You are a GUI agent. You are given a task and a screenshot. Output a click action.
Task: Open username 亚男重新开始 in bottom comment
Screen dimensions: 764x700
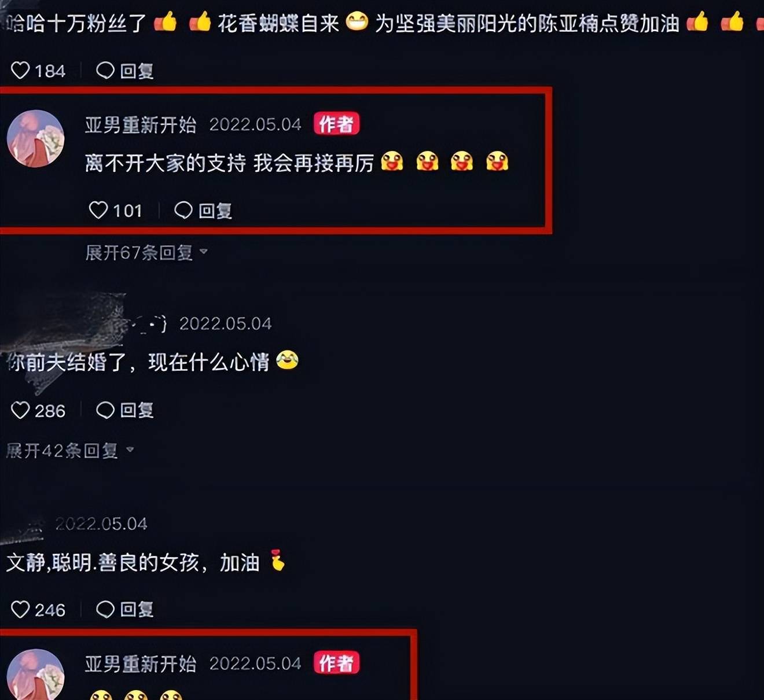coord(141,664)
